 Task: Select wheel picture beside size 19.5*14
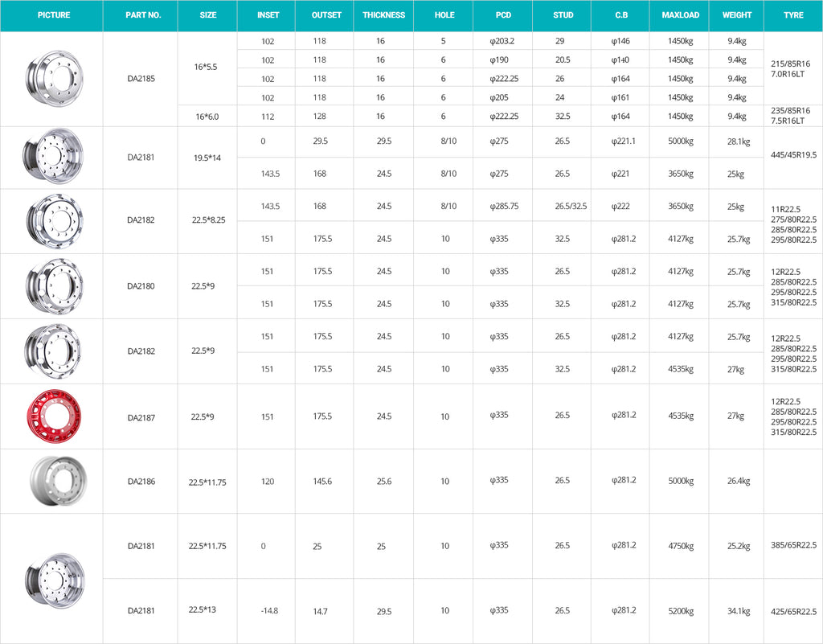[53, 157]
